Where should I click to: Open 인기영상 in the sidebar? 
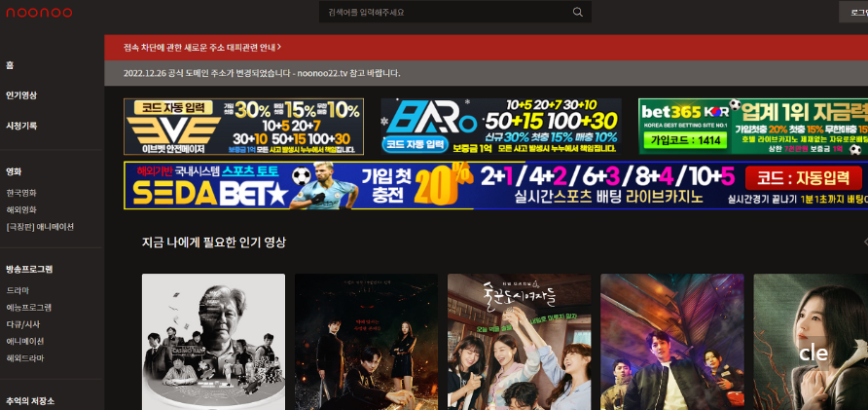(x=21, y=95)
